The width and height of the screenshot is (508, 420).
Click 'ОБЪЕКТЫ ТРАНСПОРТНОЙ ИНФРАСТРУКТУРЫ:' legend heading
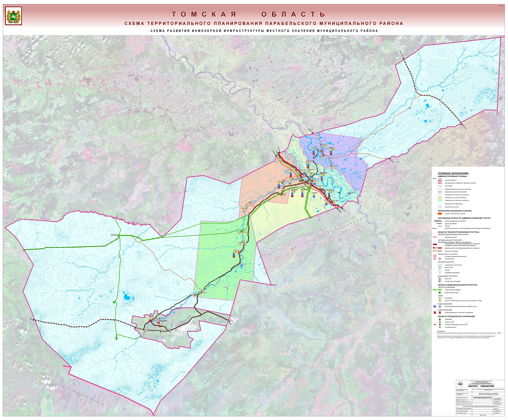click(459, 232)
